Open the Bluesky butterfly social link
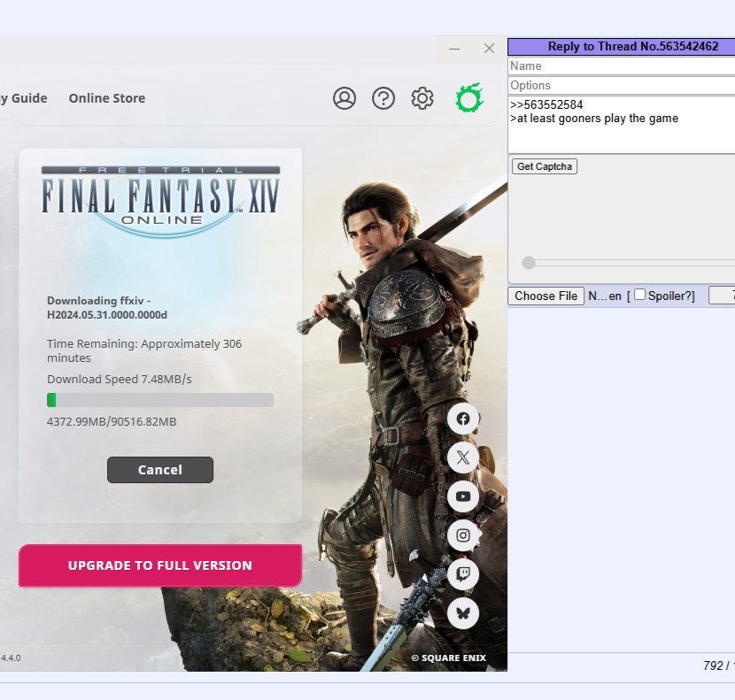This screenshot has height=700, width=735. [463, 613]
